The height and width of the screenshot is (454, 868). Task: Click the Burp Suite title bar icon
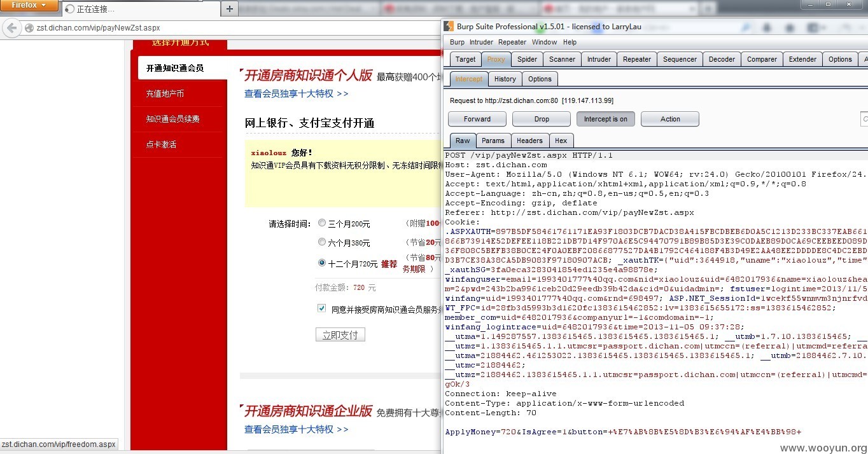pyautogui.click(x=449, y=27)
